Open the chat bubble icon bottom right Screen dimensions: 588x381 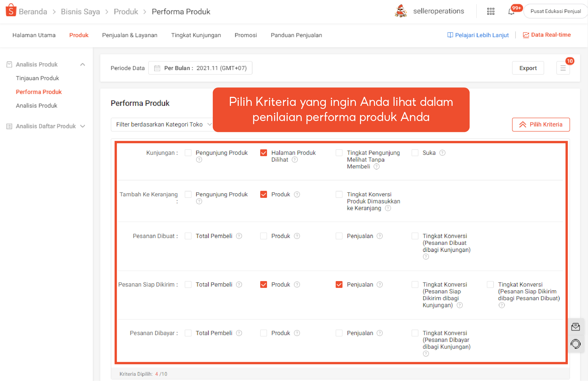576,344
